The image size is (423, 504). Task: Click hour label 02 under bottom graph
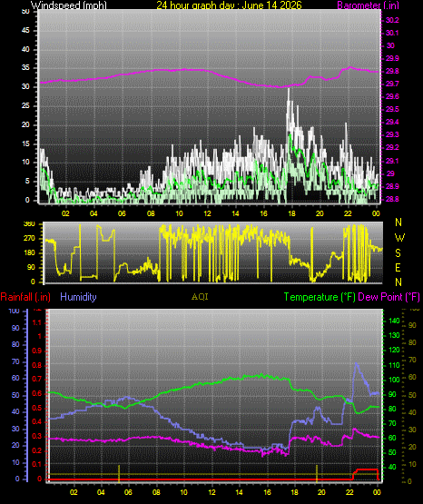74,492
